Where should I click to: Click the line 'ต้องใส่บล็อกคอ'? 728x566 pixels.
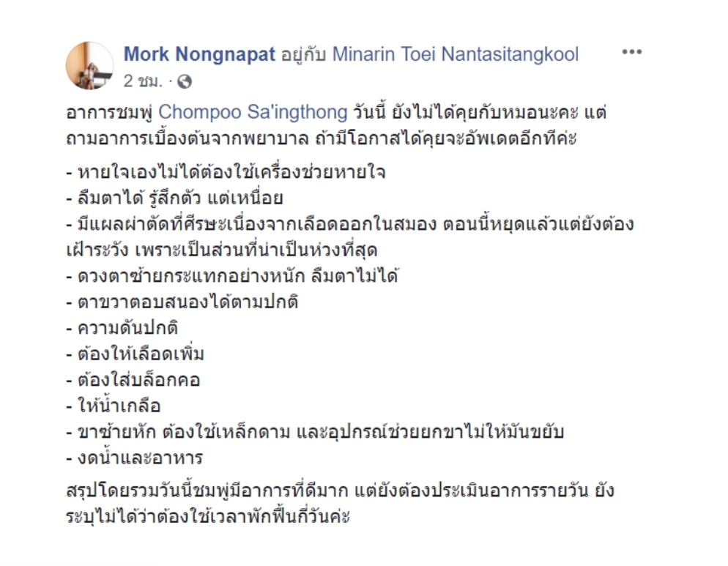click(133, 380)
